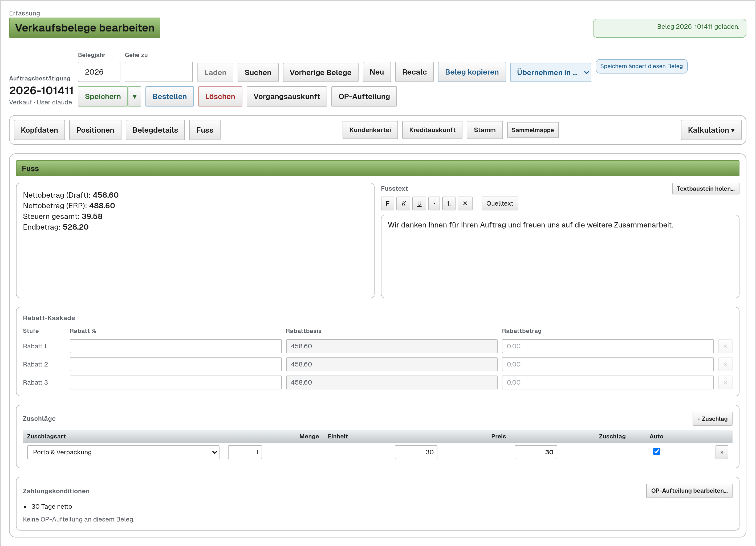Click the Beleg kopieren button
The image size is (756, 546).
(x=472, y=72)
